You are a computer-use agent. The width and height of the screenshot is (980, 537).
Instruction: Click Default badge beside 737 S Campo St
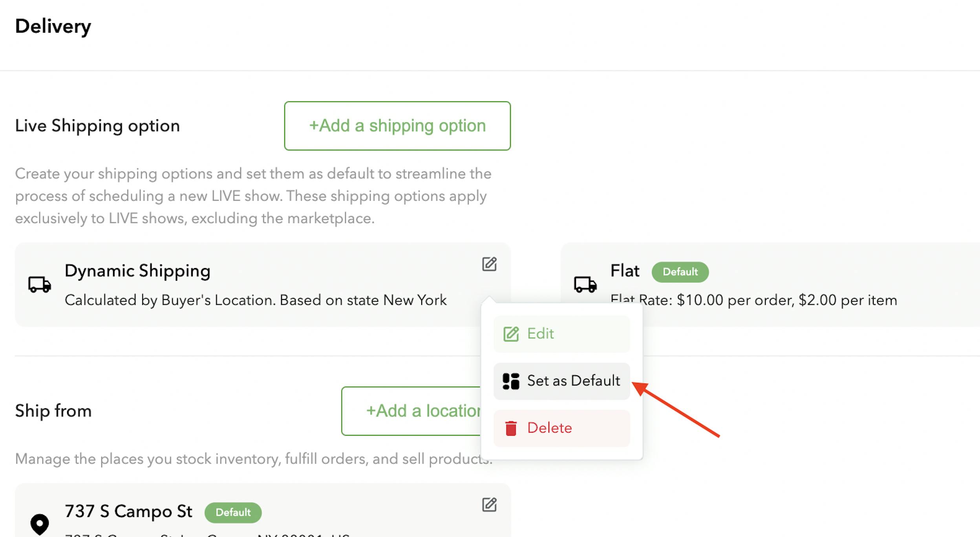tap(233, 513)
